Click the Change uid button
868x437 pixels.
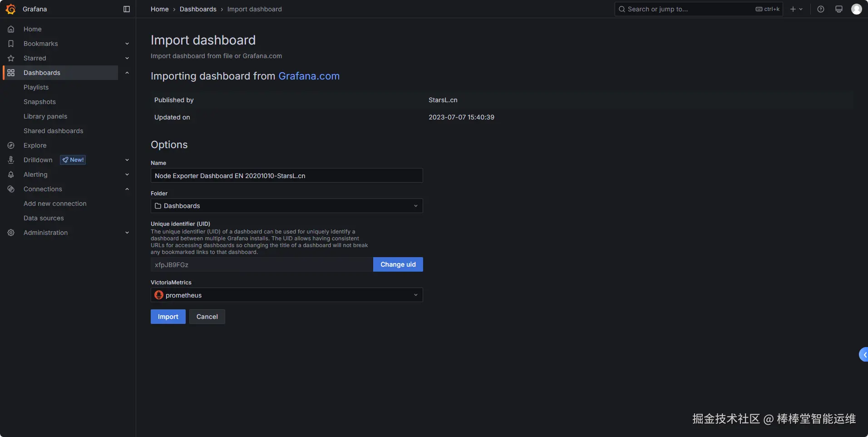click(x=398, y=264)
